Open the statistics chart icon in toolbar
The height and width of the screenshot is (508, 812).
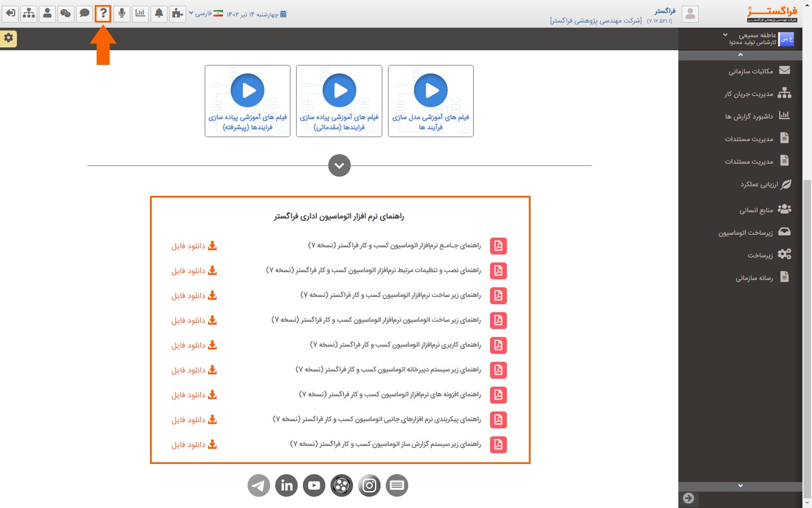click(140, 14)
